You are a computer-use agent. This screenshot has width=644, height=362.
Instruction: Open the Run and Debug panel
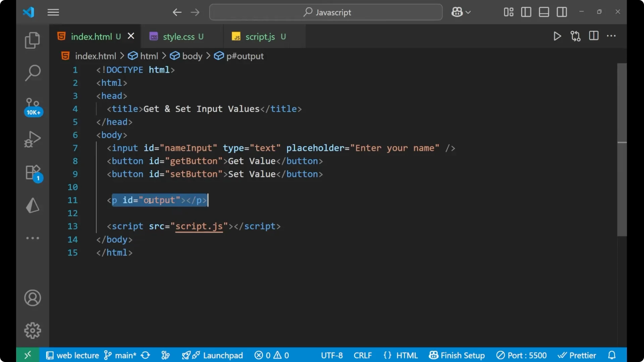click(32, 139)
